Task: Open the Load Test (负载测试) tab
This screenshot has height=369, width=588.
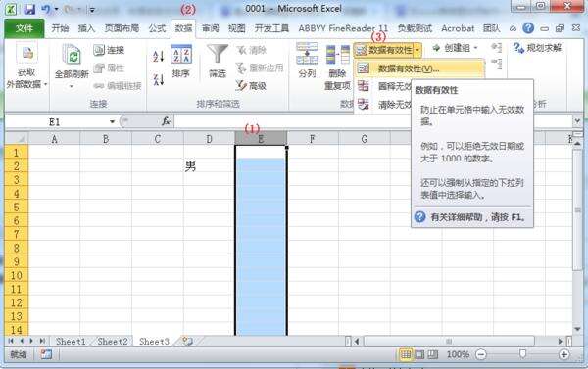Action: pos(415,28)
